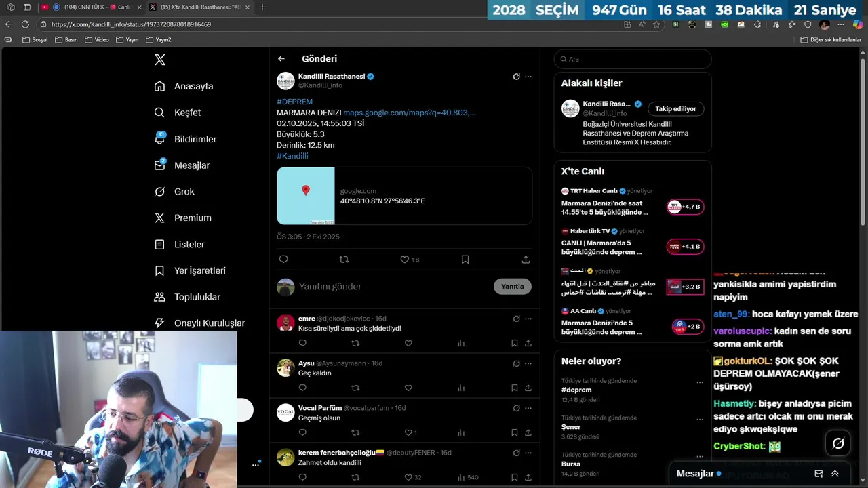Open more options for Şener trend
Viewport: 868px width, 488px height.
[x=700, y=420]
